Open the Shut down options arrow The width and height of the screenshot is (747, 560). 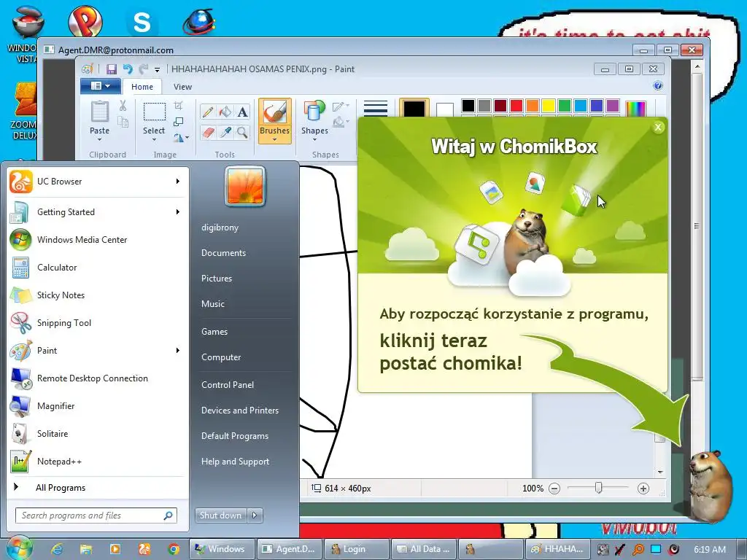click(255, 516)
